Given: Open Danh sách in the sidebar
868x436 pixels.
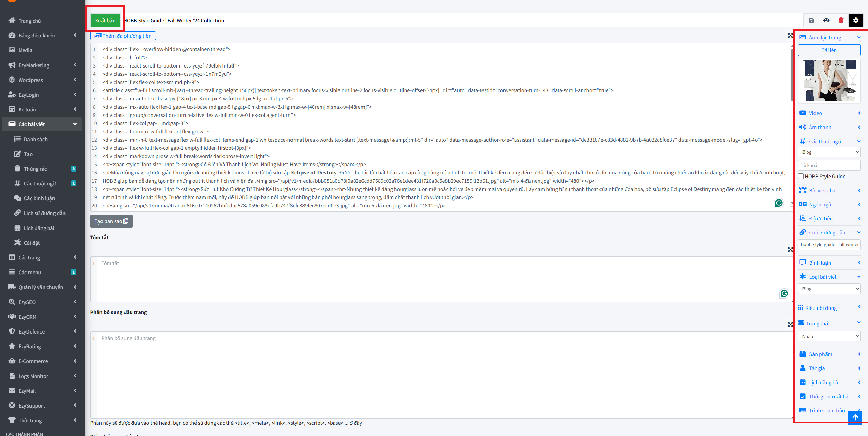Looking at the screenshot, I should (x=36, y=139).
